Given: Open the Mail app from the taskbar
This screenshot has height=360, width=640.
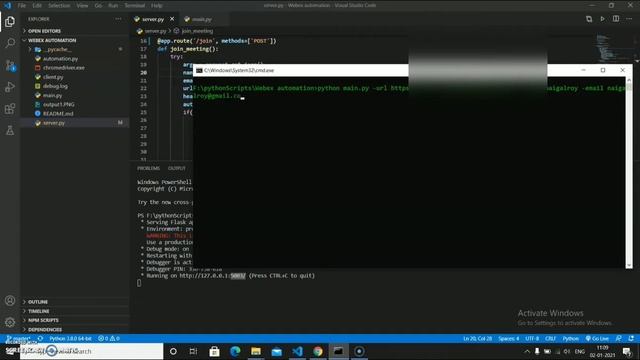Looking at the screenshot, I should pos(276,351).
